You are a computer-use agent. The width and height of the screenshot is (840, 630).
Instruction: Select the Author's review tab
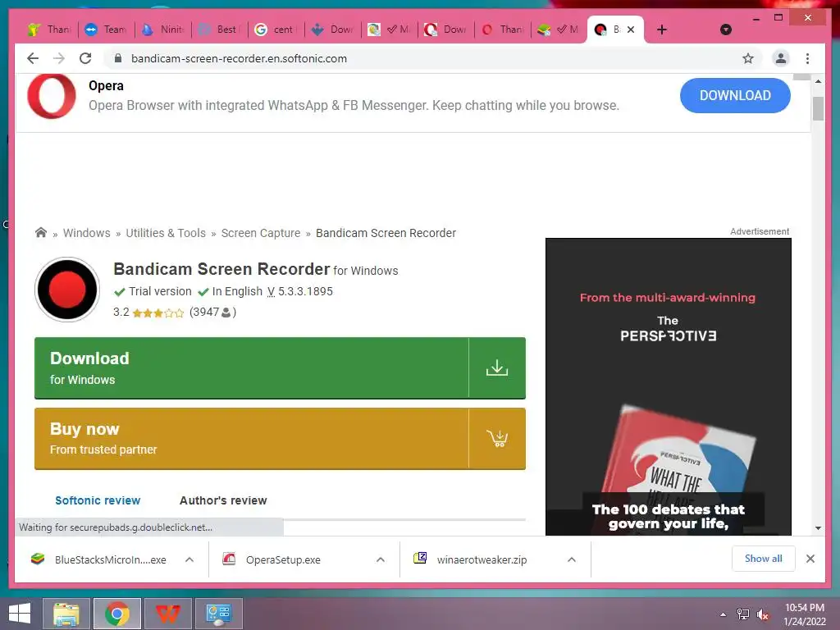point(223,500)
